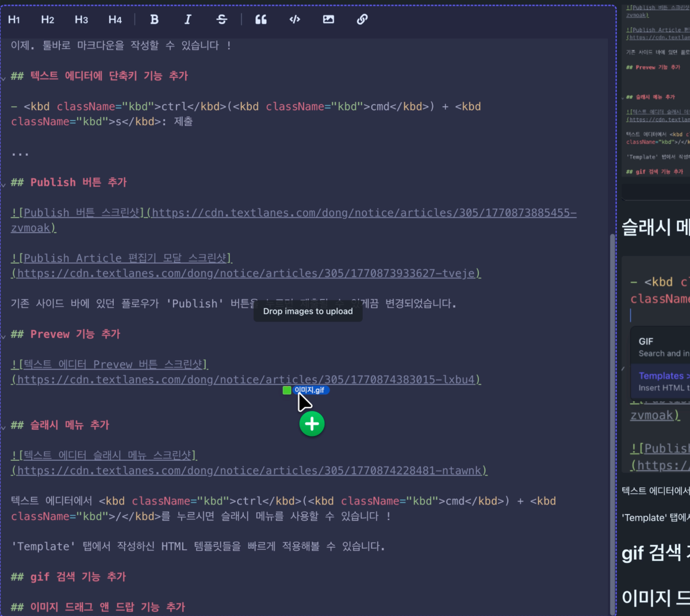Collapse the Publish 버튼 추가 section

[3, 184]
